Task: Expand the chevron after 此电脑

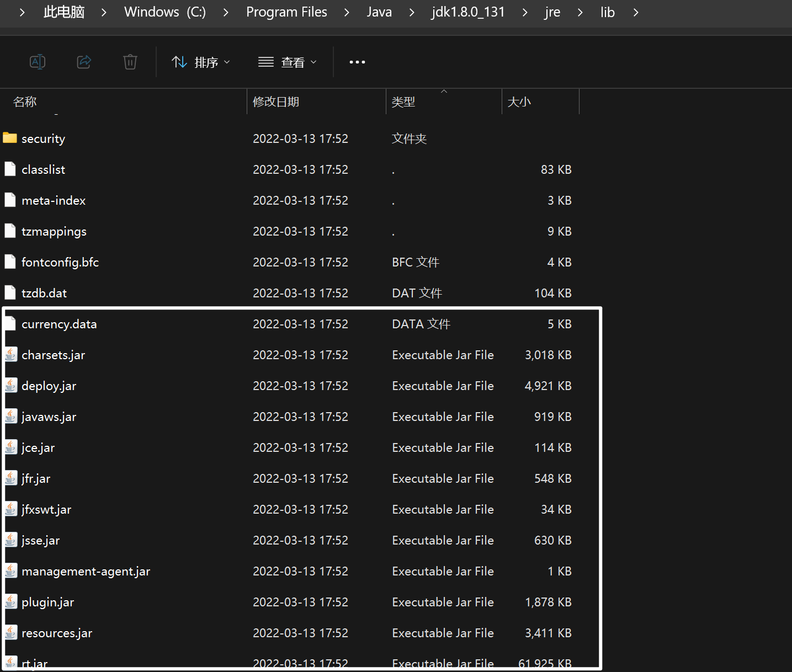Action: (104, 12)
